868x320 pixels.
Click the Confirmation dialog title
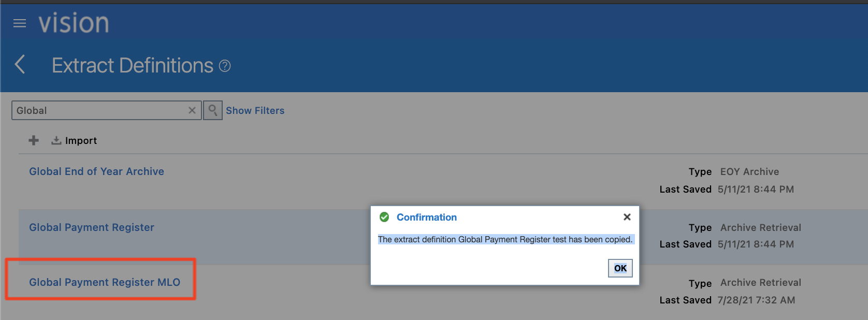[x=427, y=217]
